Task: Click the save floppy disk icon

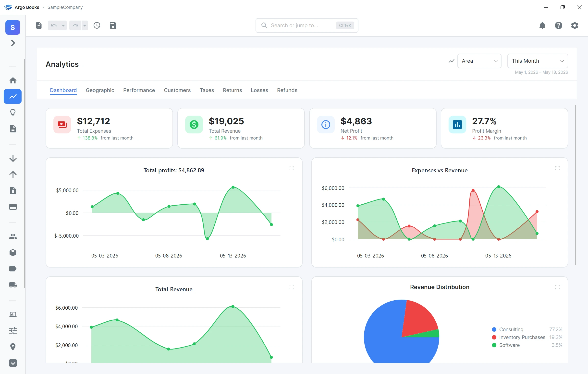Action: click(x=113, y=25)
